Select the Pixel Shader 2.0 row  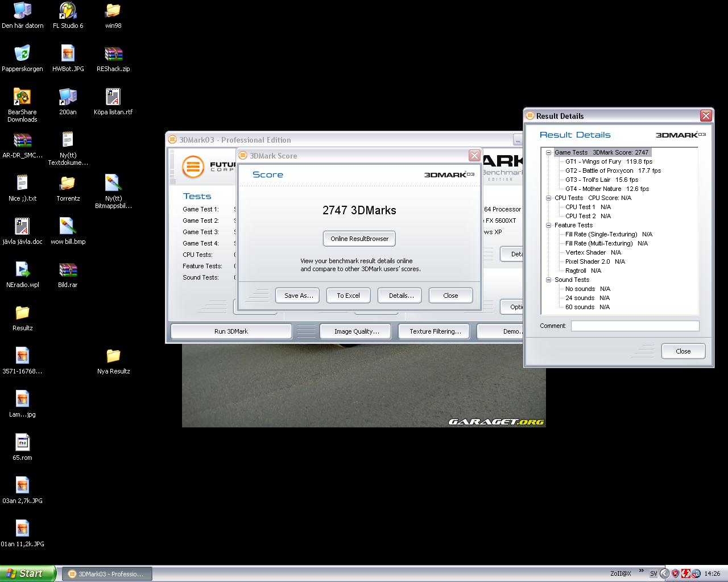(x=595, y=261)
